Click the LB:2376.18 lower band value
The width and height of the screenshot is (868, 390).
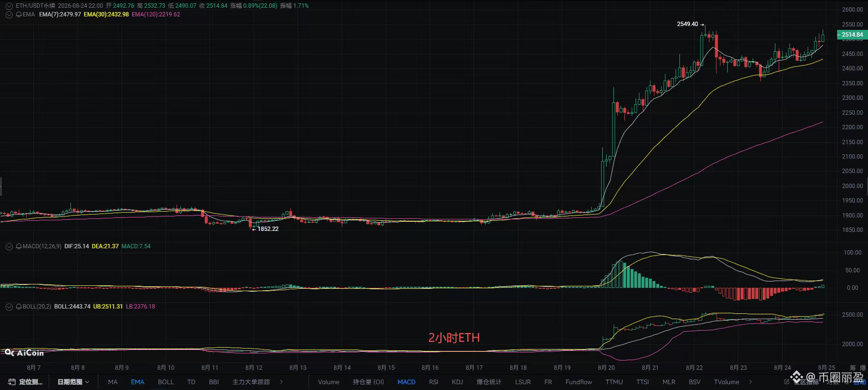click(140, 307)
